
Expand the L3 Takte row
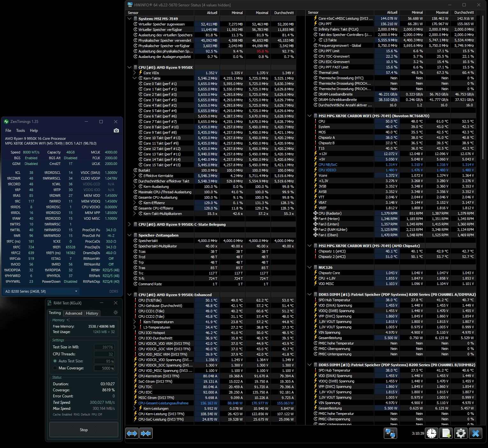[315, 40]
